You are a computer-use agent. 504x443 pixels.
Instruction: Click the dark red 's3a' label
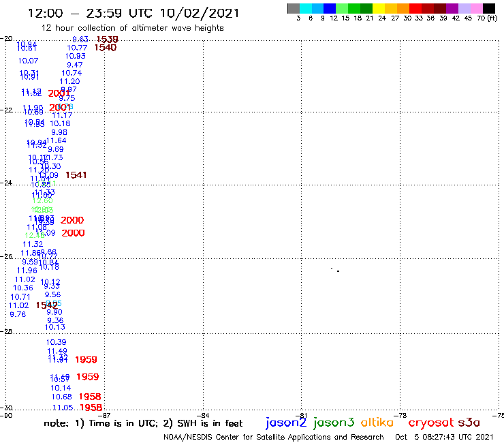[469, 423]
